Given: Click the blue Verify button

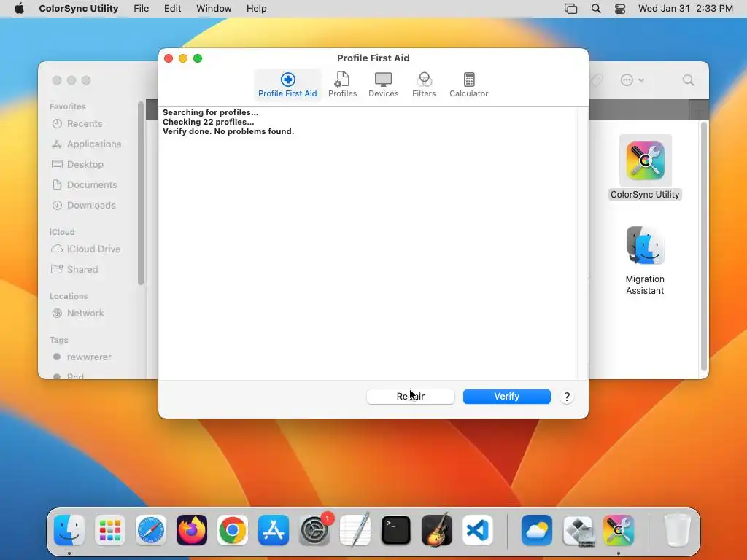Looking at the screenshot, I should click(506, 396).
